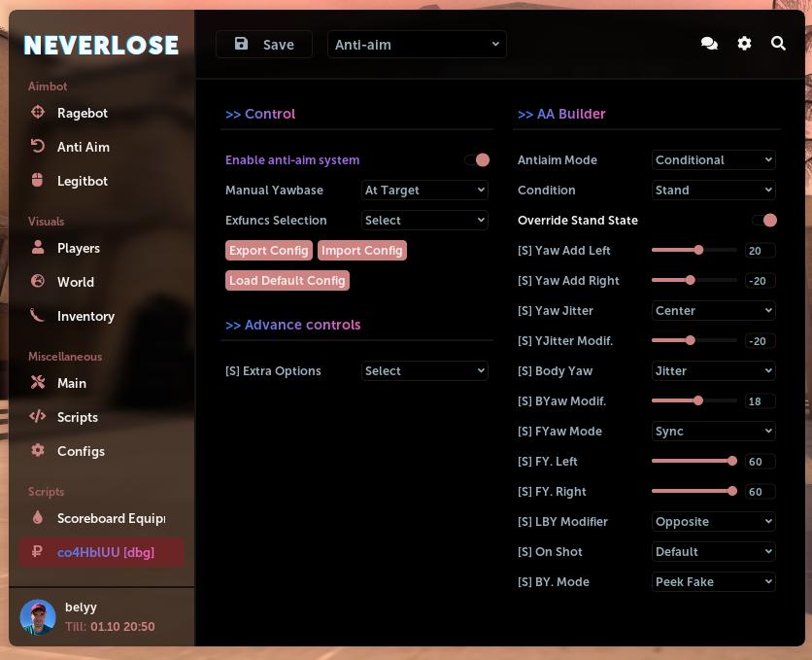Screen dimensions: 812x660
Task: Open the Body Yaw Jitter dropdown
Action: pyautogui.click(x=714, y=370)
